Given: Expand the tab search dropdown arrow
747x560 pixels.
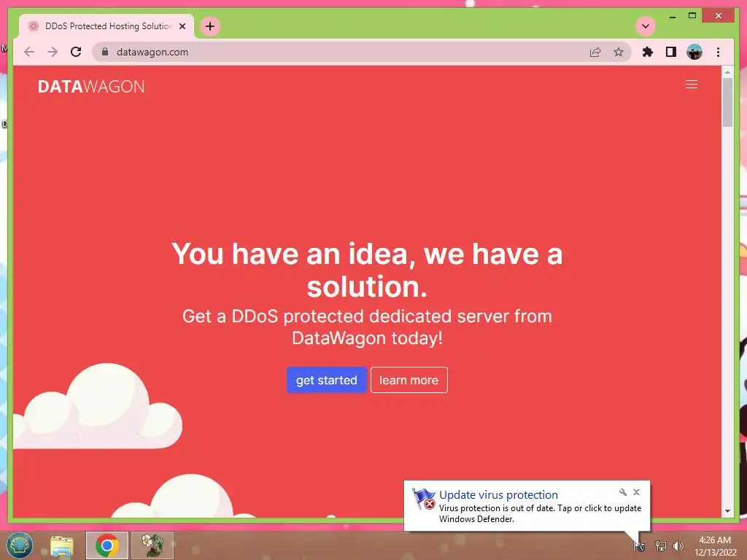Looking at the screenshot, I should tap(646, 26).
